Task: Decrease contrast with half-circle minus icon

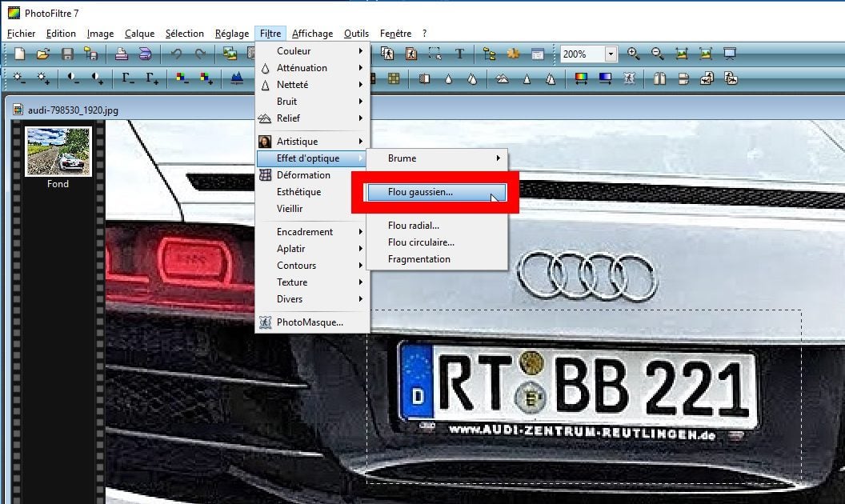Action: tap(74, 78)
